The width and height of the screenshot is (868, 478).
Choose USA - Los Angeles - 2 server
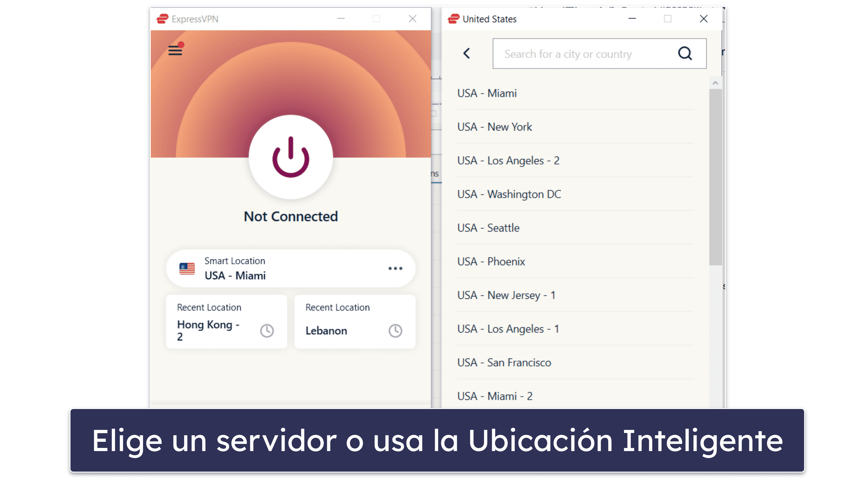575,160
